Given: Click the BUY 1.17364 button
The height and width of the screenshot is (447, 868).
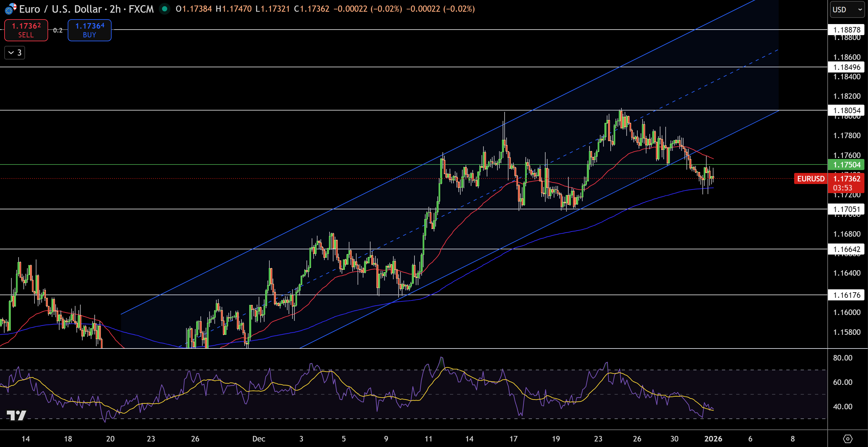Looking at the screenshot, I should pos(89,30).
